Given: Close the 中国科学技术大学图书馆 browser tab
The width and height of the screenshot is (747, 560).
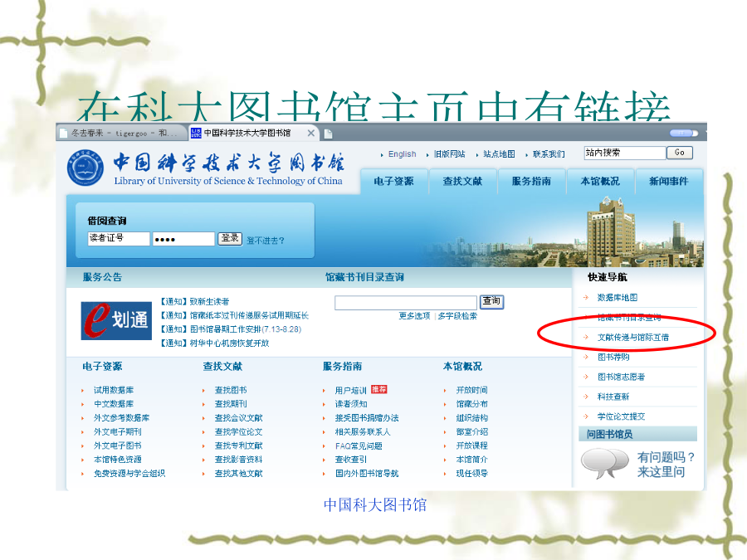Looking at the screenshot, I should (310, 134).
